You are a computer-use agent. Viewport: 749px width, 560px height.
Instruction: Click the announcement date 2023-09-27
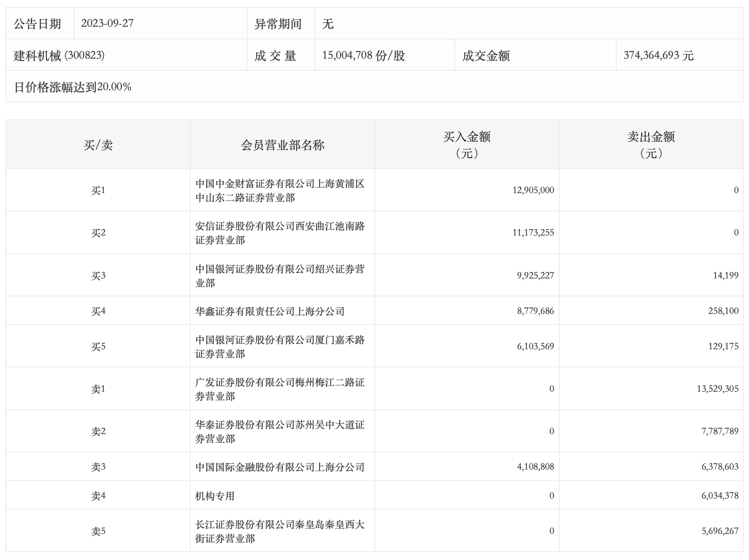tap(107, 23)
